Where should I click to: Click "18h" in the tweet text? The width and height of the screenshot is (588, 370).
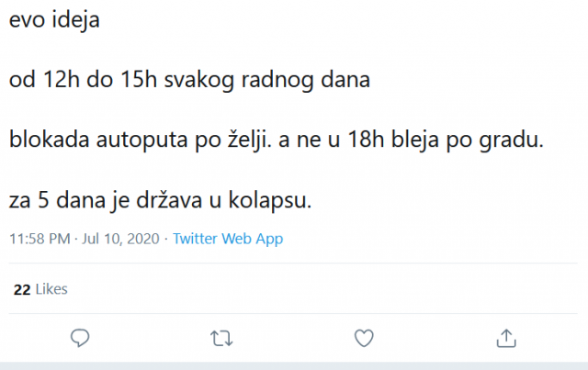pos(376,141)
